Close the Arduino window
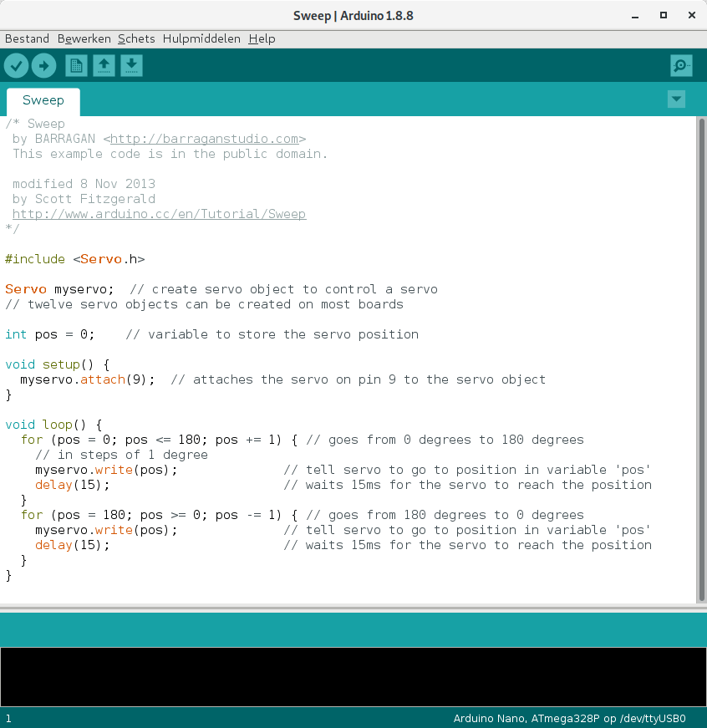This screenshot has width=707, height=728. [x=692, y=15]
